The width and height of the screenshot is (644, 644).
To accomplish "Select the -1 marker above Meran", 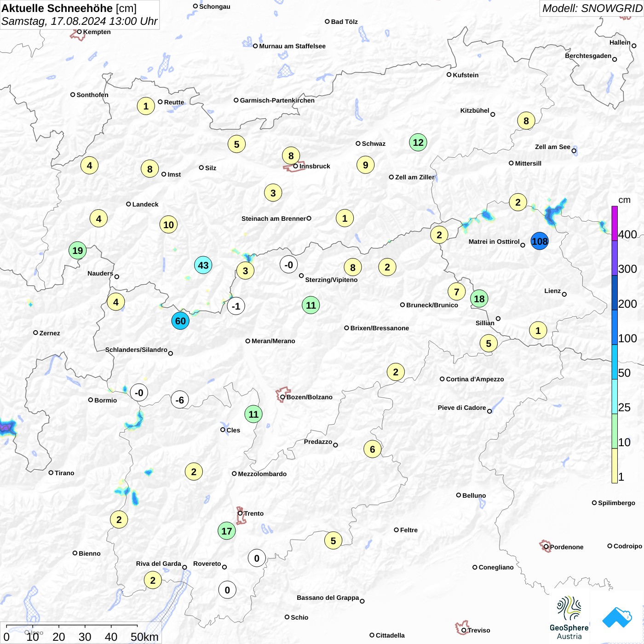I will point(236,306).
